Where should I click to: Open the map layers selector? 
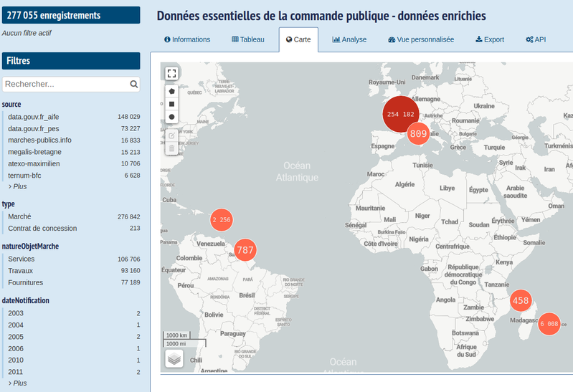tap(174, 358)
